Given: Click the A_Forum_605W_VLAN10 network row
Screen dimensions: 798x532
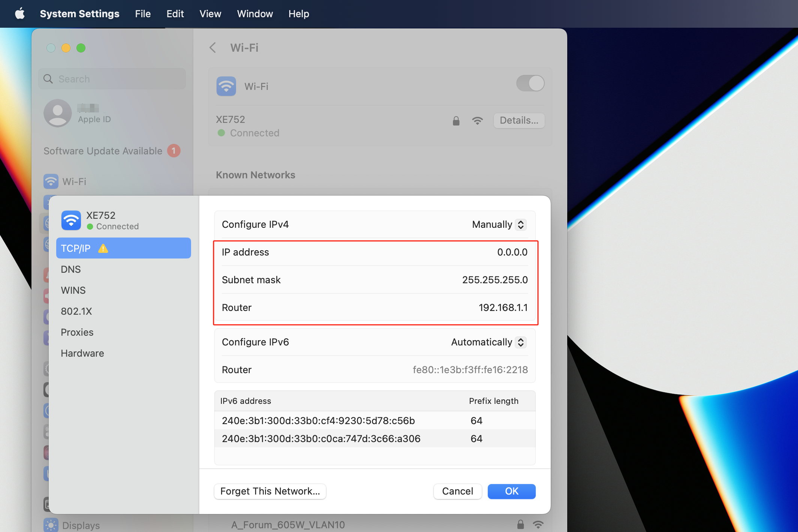Looking at the screenshot, I should click(380, 525).
